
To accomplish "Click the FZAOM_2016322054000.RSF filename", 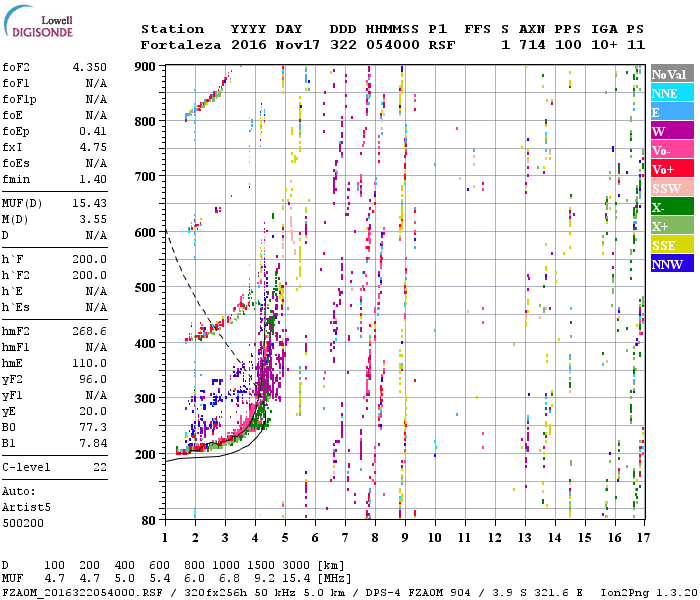I will (83, 593).
